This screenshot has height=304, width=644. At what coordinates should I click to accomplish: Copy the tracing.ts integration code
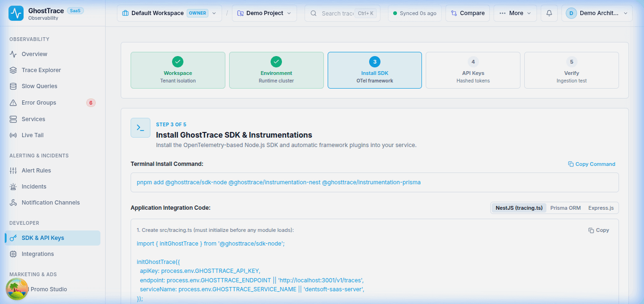[599, 230]
